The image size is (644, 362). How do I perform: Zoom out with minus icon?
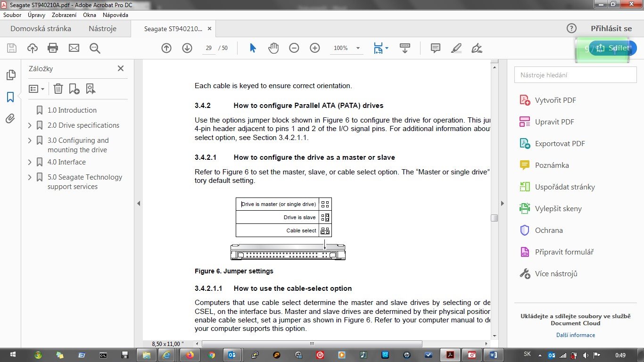(294, 48)
